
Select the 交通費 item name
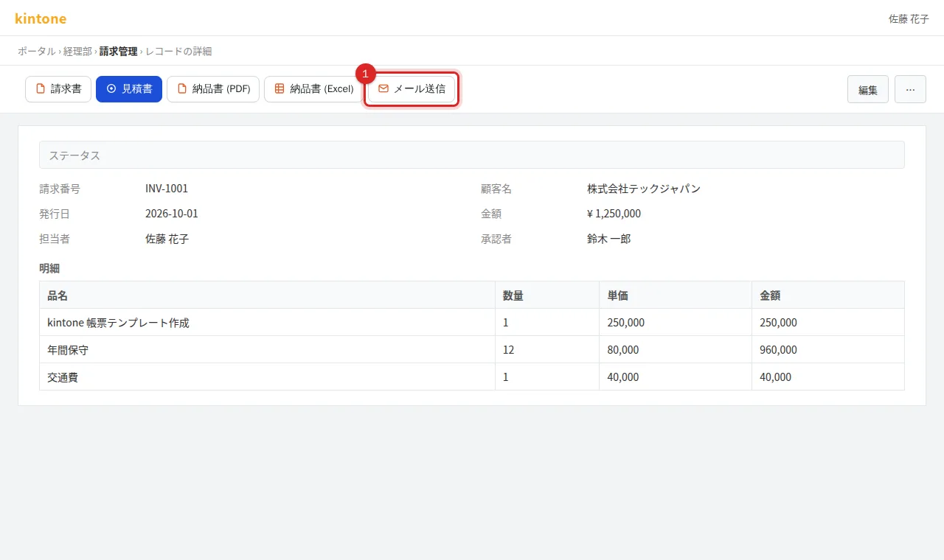coord(63,377)
